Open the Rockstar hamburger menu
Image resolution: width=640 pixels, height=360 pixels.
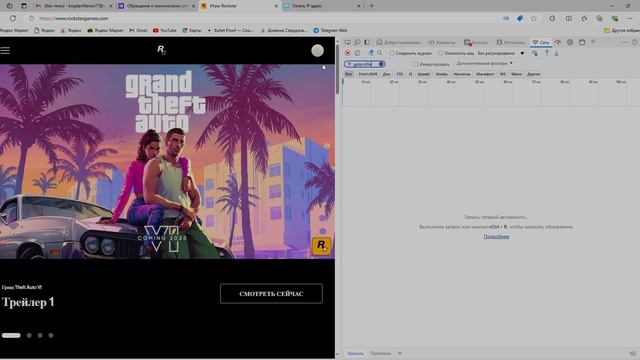(x=5, y=50)
